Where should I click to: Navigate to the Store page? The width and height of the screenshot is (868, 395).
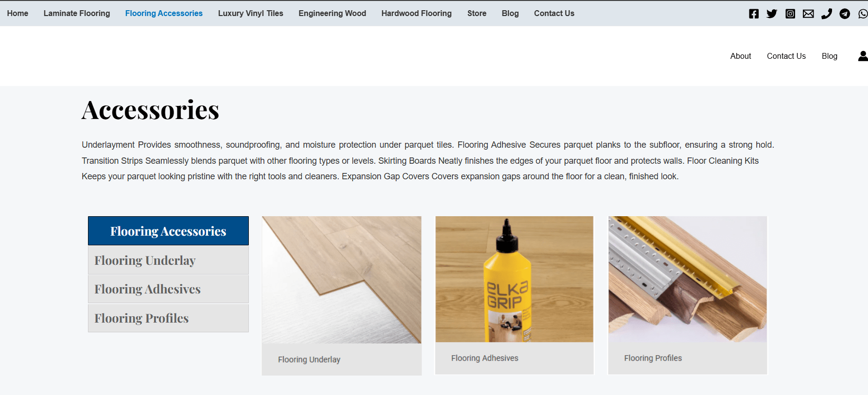click(477, 14)
